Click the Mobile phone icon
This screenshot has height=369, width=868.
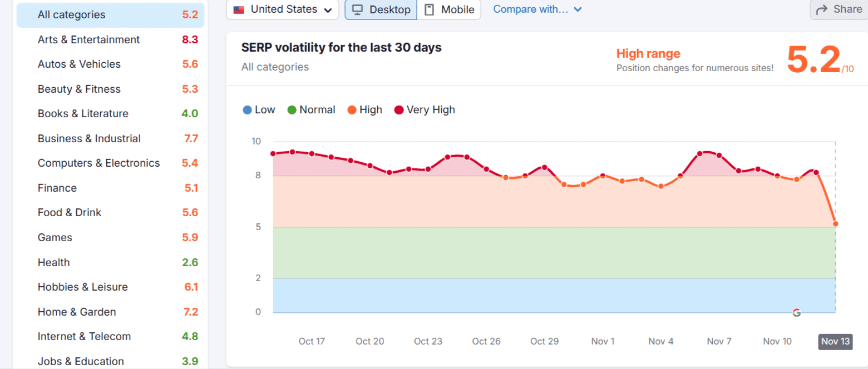point(428,9)
